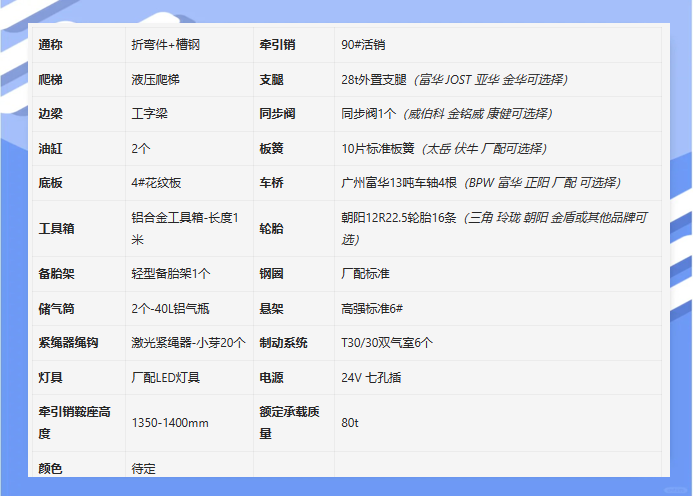Click the italic 太岳 伏牛 厂配可选择 note
693x496 pixels.
click(x=484, y=149)
